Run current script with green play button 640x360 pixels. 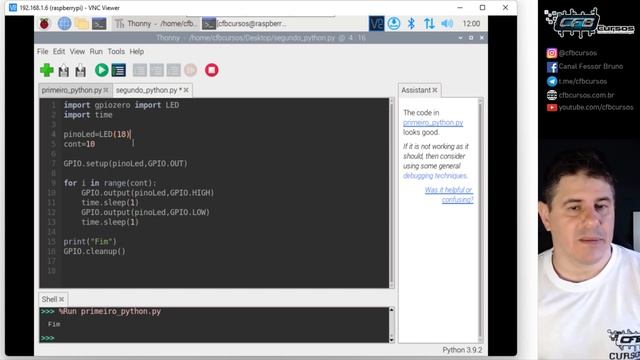pyautogui.click(x=101, y=70)
